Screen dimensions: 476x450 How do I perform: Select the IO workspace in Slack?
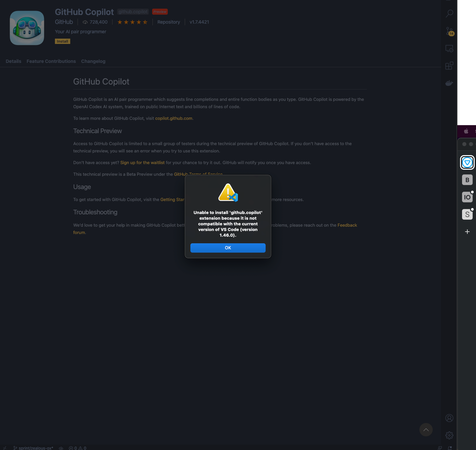click(467, 197)
